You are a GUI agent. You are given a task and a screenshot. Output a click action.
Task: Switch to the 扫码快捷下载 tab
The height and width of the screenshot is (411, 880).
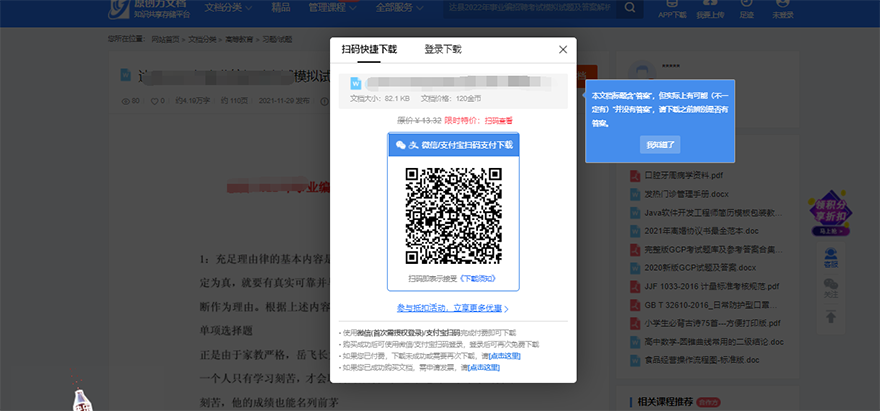(x=369, y=49)
